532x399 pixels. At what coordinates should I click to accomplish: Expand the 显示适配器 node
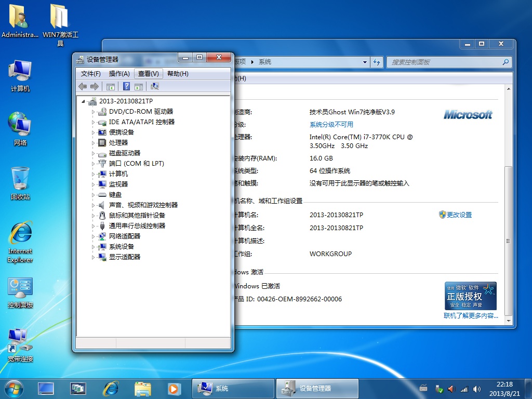(x=93, y=257)
